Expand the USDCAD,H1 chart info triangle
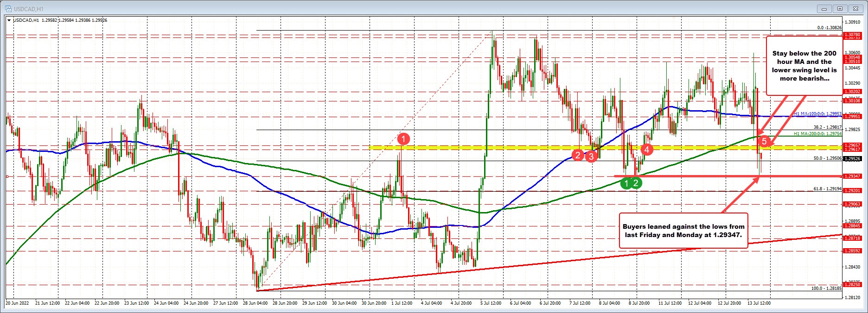This screenshot has width=868, height=313. point(9,20)
